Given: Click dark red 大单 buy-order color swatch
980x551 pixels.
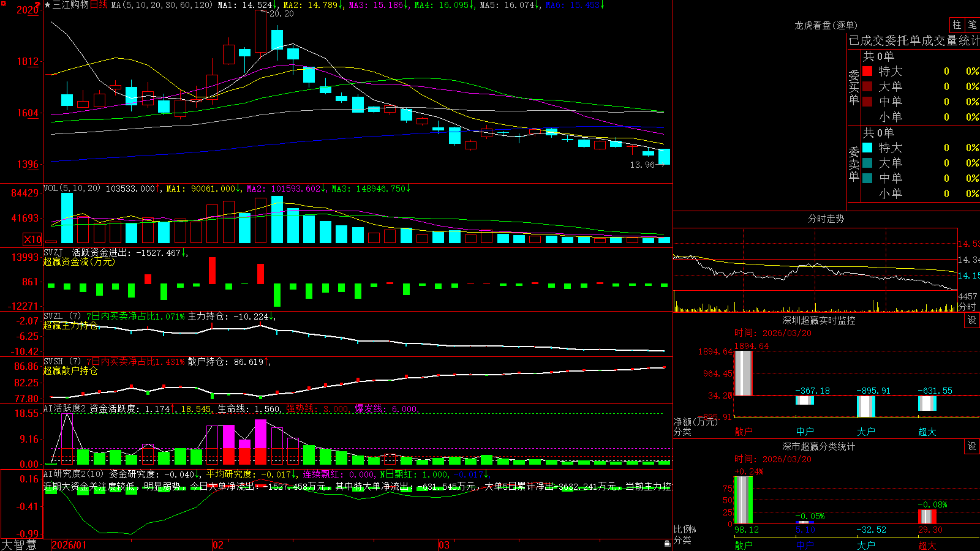Looking at the screenshot, I should pyautogui.click(x=867, y=86).
